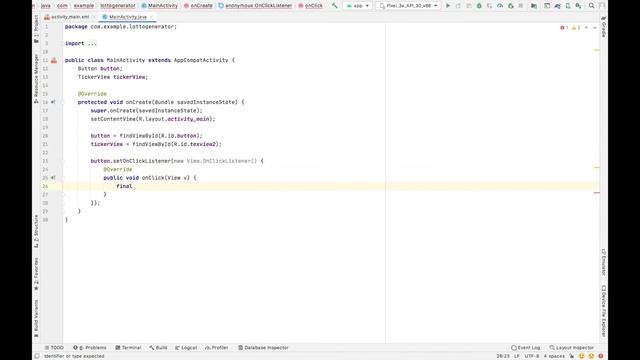
Task: Click the onClick implement gutter icon
Action: pos(53,178)
